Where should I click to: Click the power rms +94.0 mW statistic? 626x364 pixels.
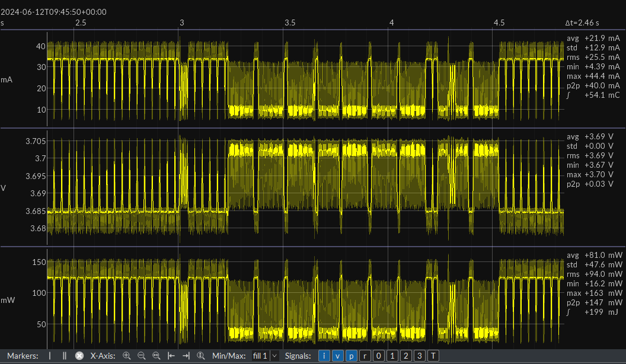(x=594, y=274)
